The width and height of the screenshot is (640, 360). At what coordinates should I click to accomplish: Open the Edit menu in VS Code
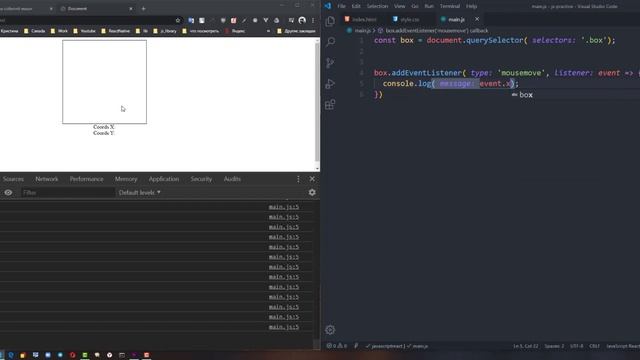click(356, 6)
